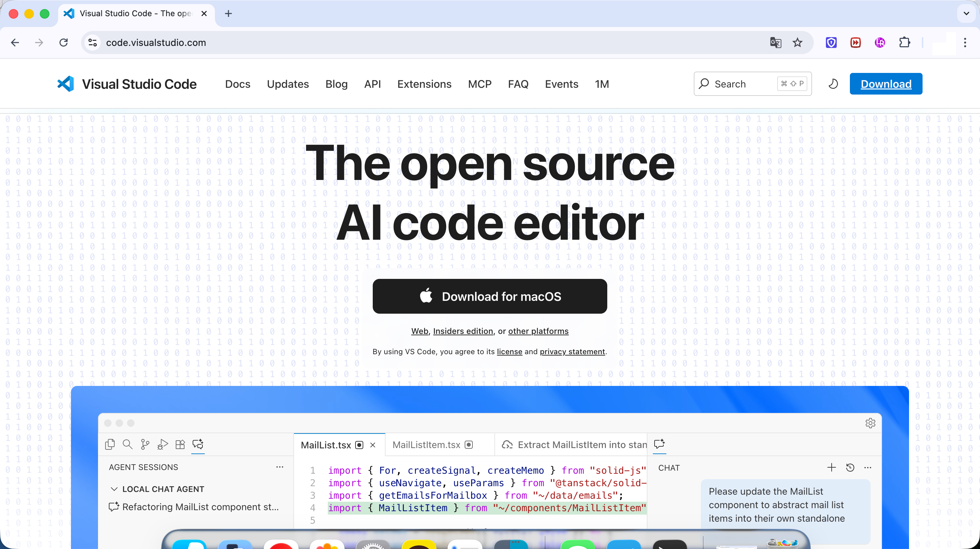The height and width of the screenshot is (549, 980).
Task: Click the Run and Debug icon in preview
Action: 163,444
